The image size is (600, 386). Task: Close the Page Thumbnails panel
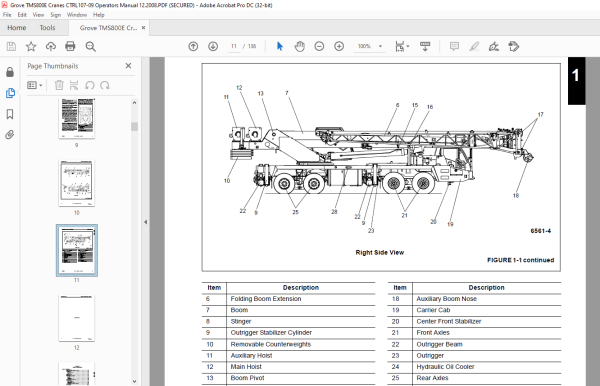[128, 66]
